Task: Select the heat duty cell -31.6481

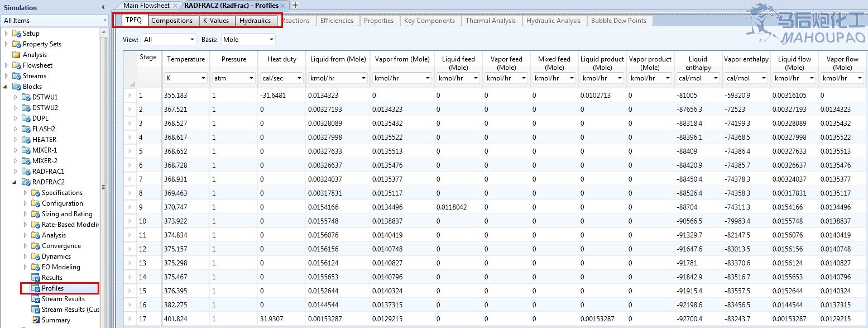Action: [281, 96]
